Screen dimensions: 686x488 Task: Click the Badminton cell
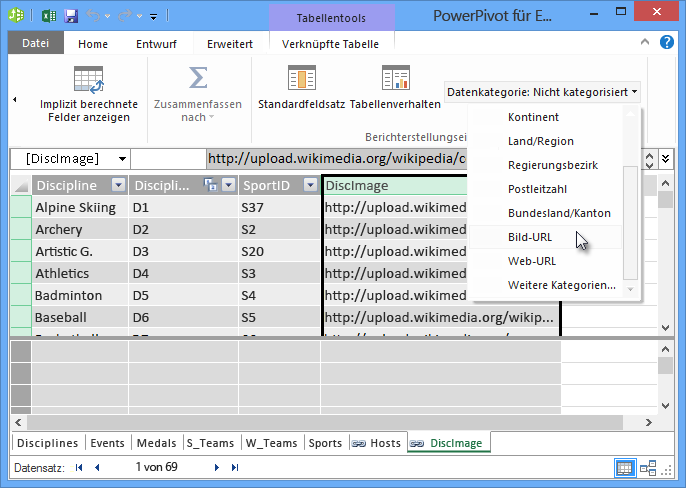click(x=80, y=295)
